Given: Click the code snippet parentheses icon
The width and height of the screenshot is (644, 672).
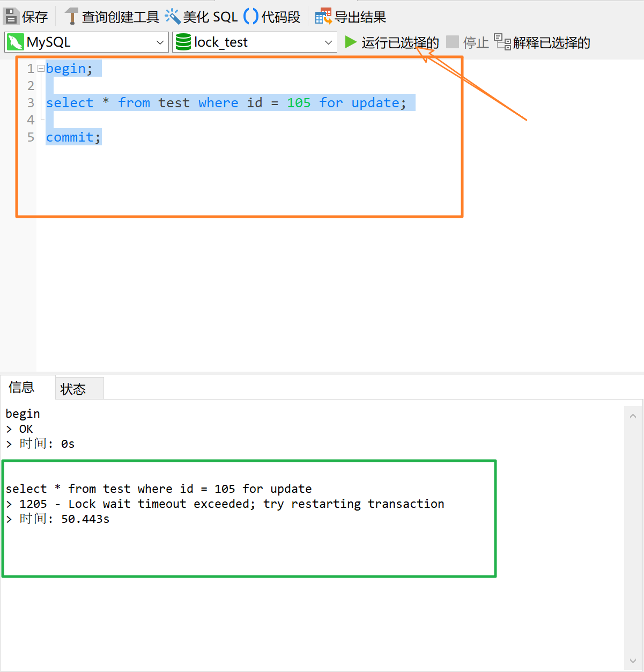Looking at the screenshot, I should [x=251, y=17].
